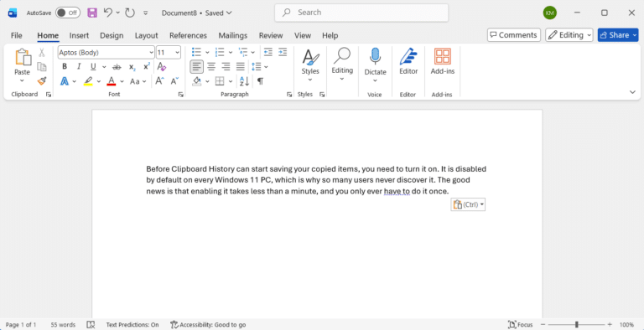Expand the numbering list dropdown arrow
The width and height of the screenshot is (644, 330).
click(231, 53)
